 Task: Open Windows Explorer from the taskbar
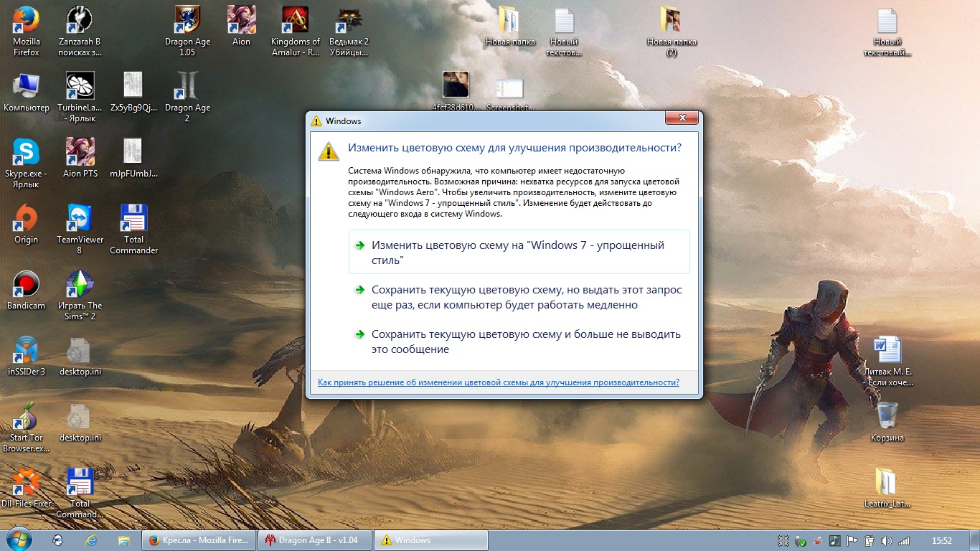point(123,540)
